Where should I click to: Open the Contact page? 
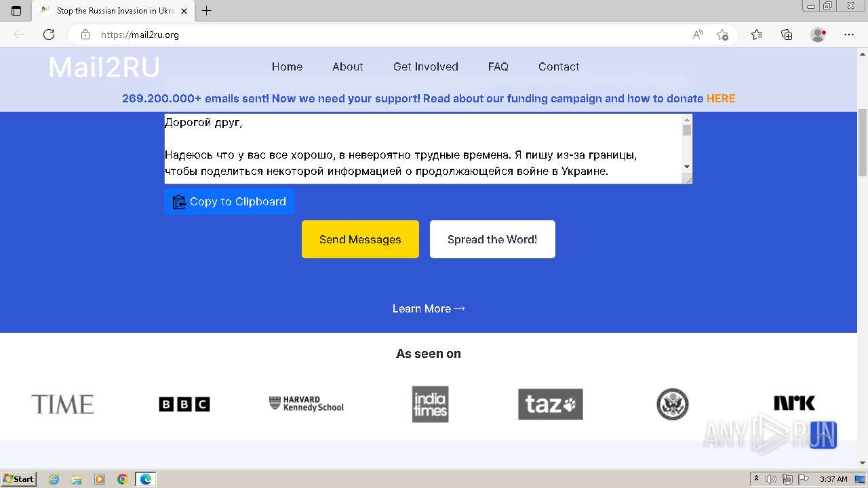pos(559,66)
